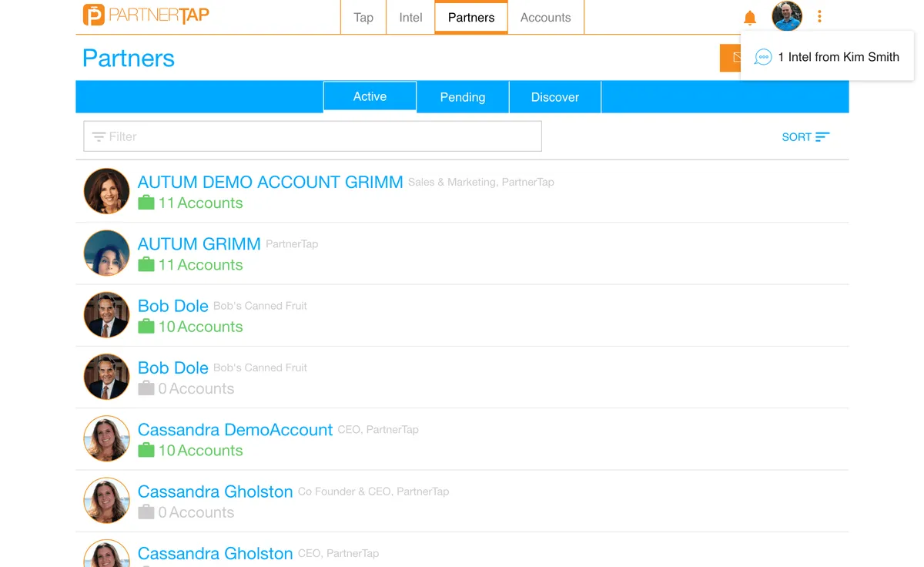Viewport: 924px width, 567px height.
Task: Open the '1 Intel from Kim Smith' notification
Action: point(827,56)
